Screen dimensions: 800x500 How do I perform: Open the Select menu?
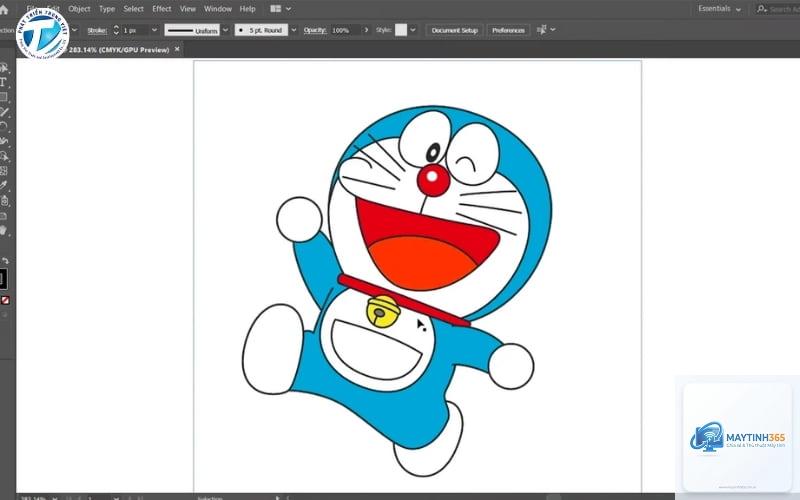[x=133, y=9]
